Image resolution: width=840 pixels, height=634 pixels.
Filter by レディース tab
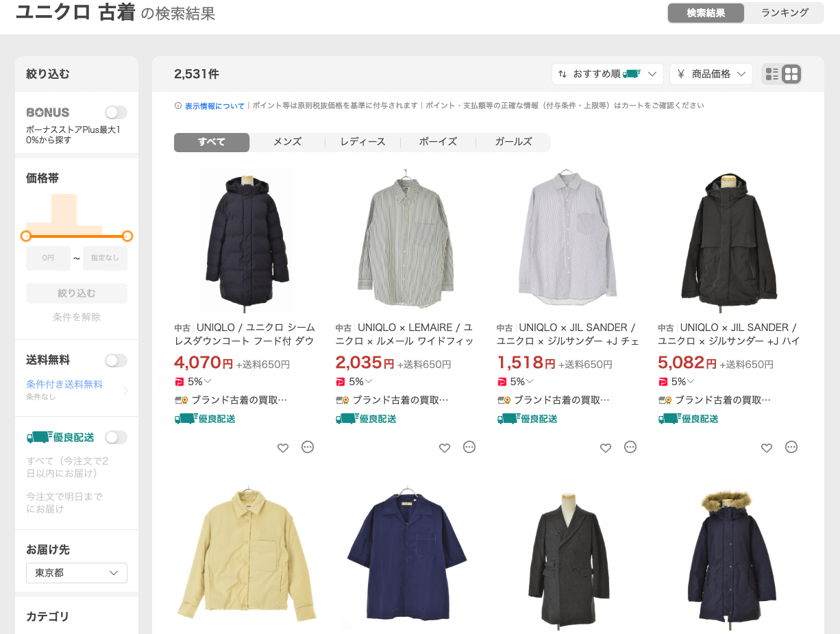(362, 142)
